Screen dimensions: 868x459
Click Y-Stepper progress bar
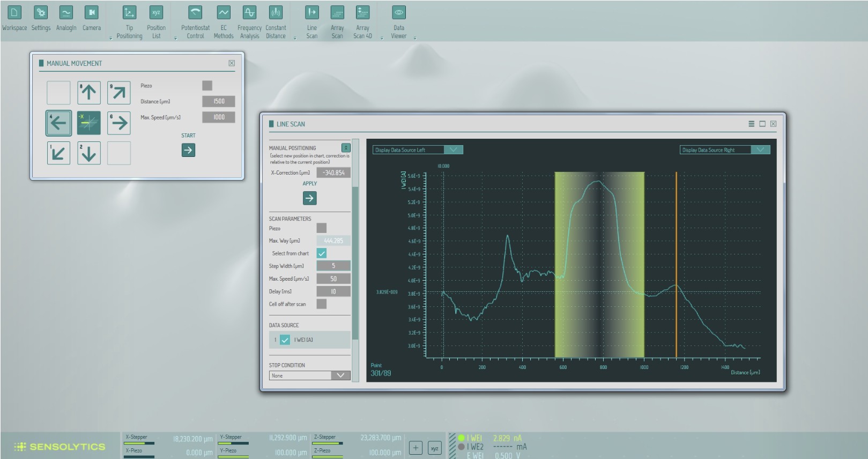click(x=233, y=443)
